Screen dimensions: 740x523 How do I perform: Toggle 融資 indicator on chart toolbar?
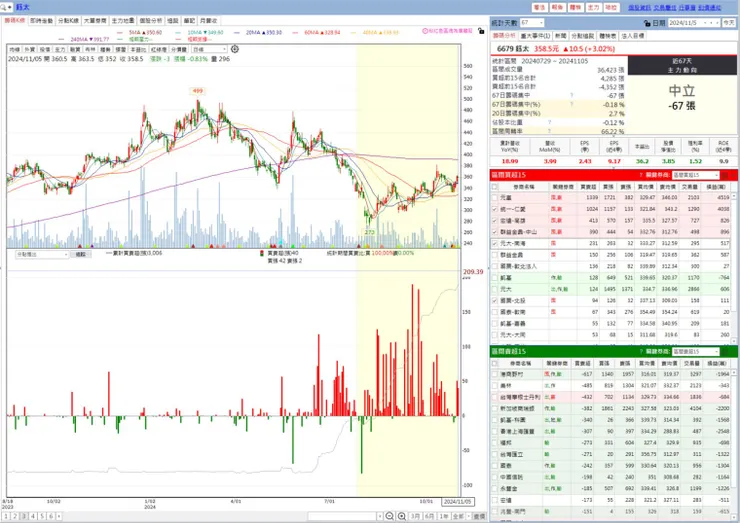pos(75,50)
